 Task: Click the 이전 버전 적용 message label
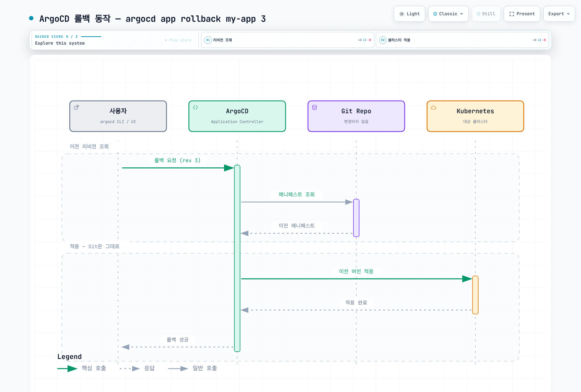(x=356, y=271)
